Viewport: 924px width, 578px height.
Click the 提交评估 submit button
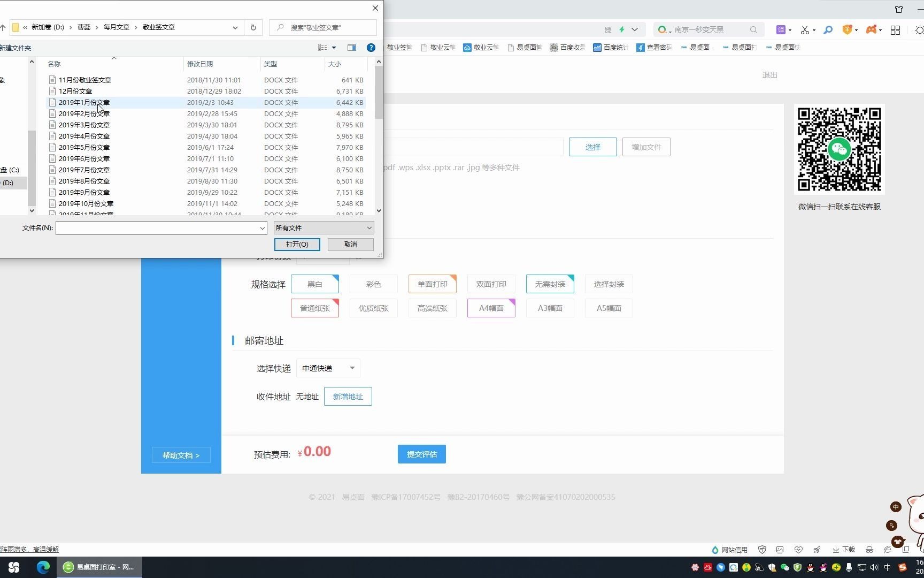click(x=421, y=454)
